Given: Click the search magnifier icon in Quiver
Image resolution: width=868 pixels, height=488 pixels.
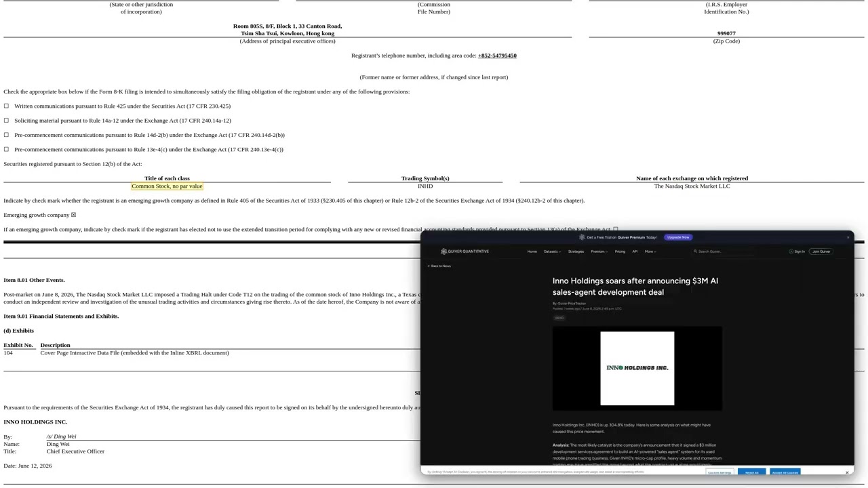Looking at the screenshot, I should click(695, 251).
